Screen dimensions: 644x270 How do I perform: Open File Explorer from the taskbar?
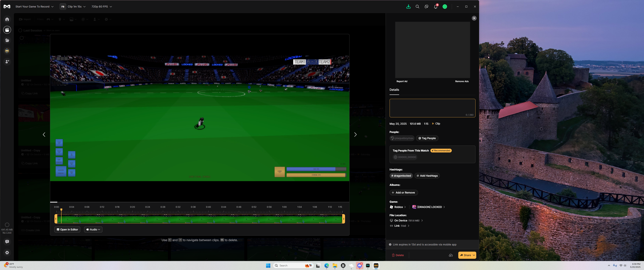point(335,265)
